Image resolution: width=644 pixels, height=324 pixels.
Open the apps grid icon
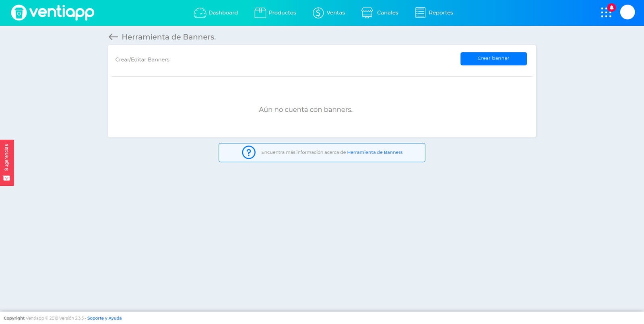pos(606,13)
